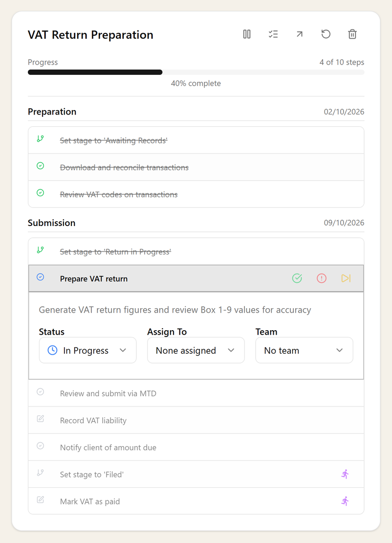The height and width of the screenshot is (543, 392).
Task: Click purple runner icon on 'Filed' row
Action: (x=345, y=474)
